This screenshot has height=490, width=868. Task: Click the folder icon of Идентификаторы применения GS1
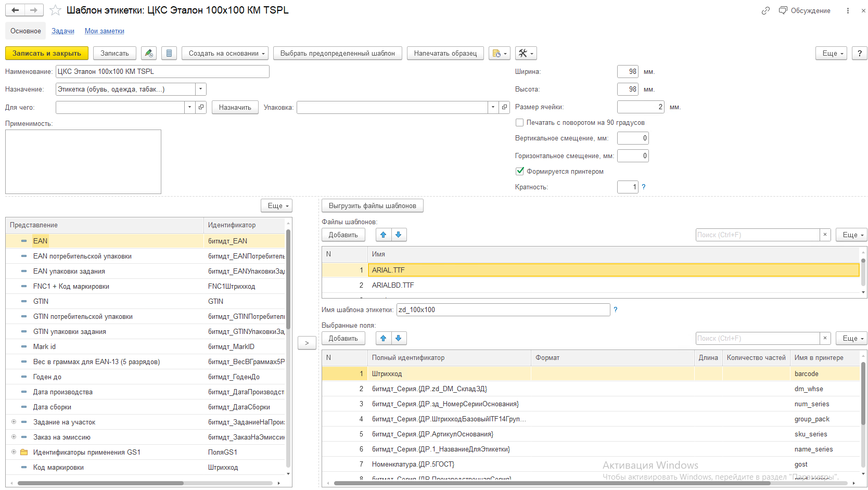point(24,452)
